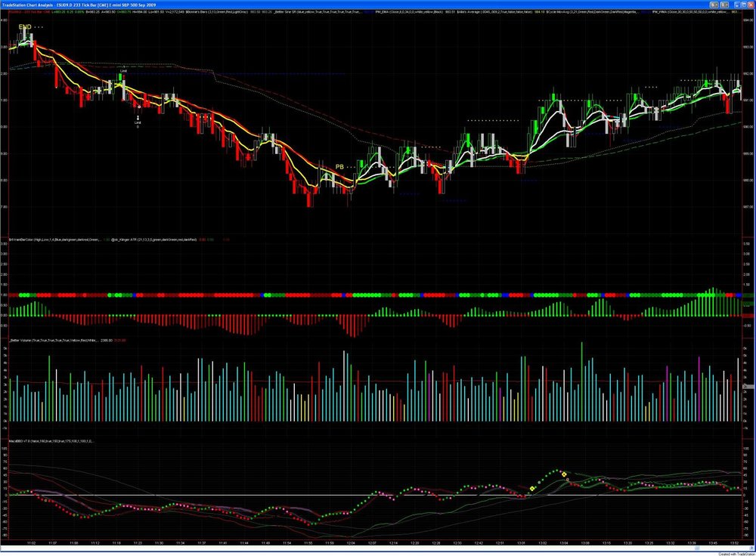The height and width of the screenshot is (556, 756).
Task: Select the @bt_Klinger ATR indicator label
Action: 153,239
